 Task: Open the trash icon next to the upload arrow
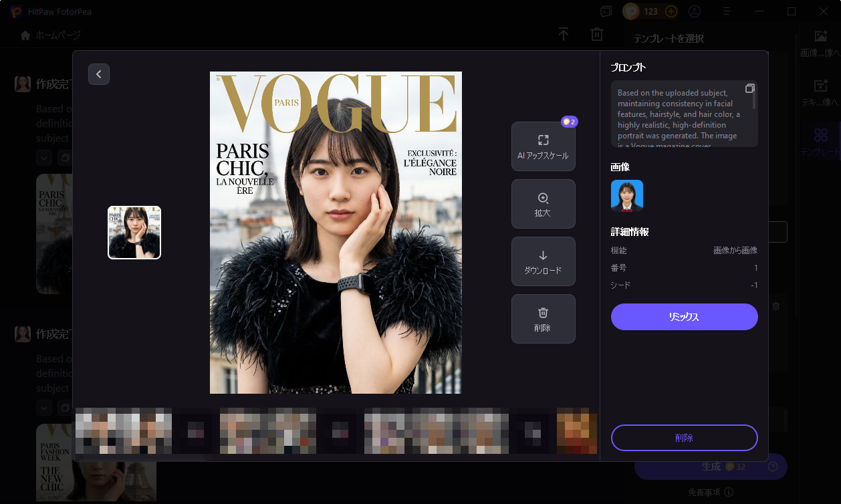point(596,33)
